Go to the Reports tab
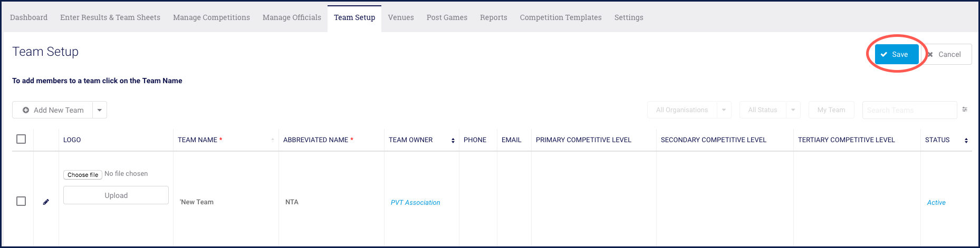The image size is (980, 248). 494,17
